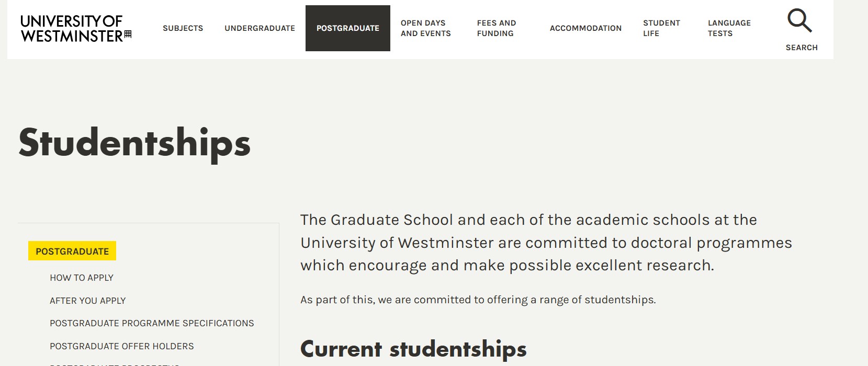Select the POSTGRADUATE tab in the top navigation
Viewport: 868px width, 366px height.
coord(347,28)
